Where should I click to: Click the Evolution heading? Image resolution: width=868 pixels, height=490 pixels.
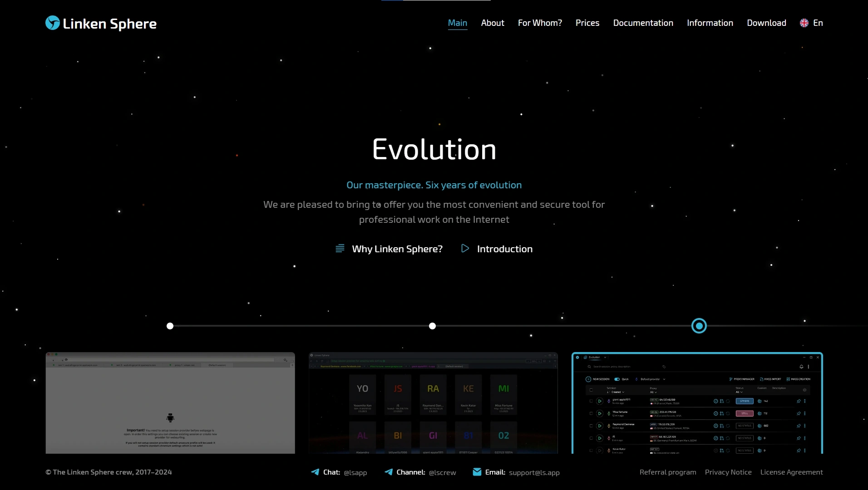pyautogui.click(x=434, y=149)
